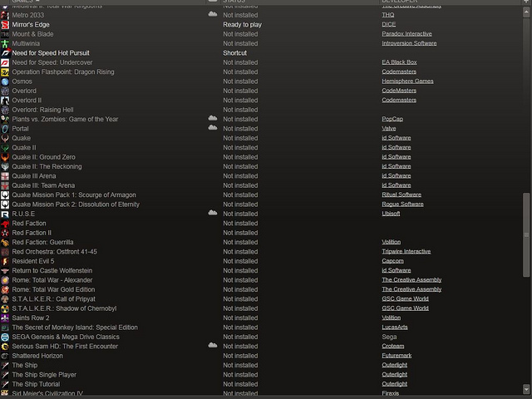Click the Resident Evil 5 icon
The image size is (532, 399).
(5, 261)
